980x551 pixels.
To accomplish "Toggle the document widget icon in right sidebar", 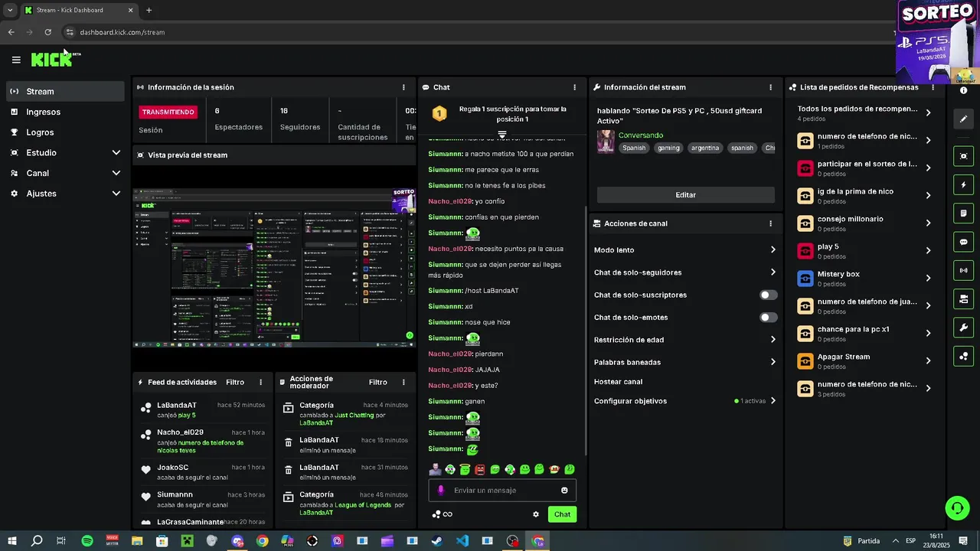I will pyautogui.click(x=964, y=213).
